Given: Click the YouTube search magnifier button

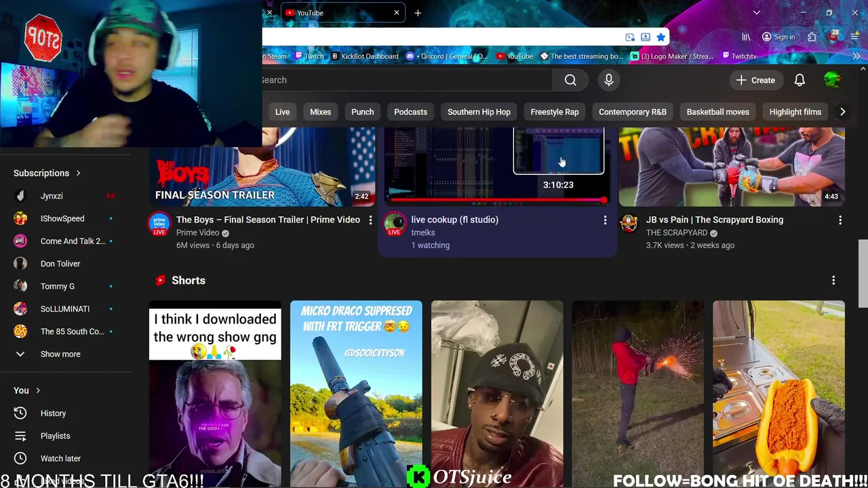Looking at the screenshot, I should (570, 80).
